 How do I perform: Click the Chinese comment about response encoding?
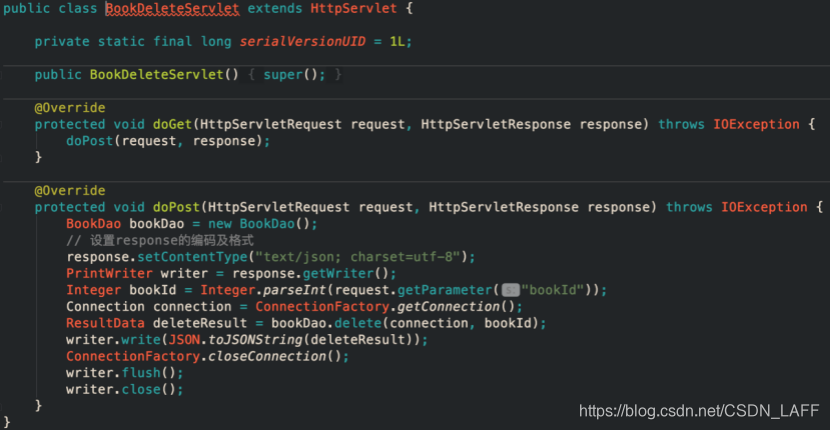tap(160, 240)
